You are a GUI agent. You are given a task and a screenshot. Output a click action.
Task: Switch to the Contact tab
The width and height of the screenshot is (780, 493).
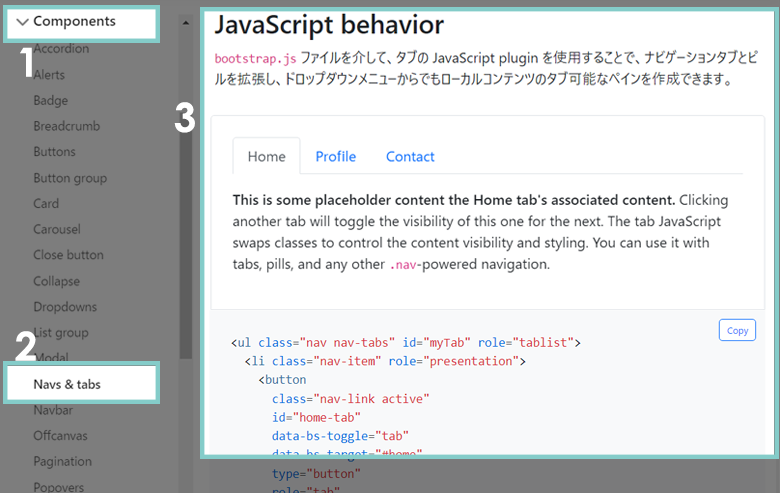click(410, 156)
